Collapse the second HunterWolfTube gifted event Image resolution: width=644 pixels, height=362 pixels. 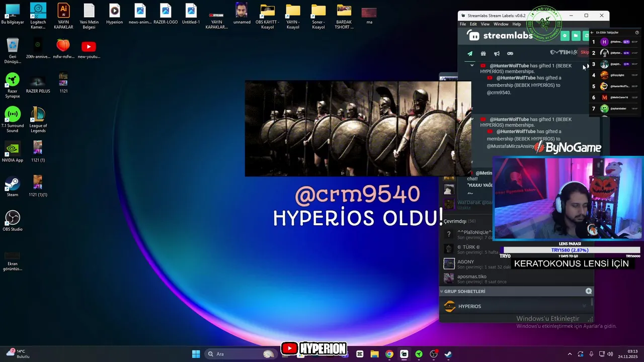tap(472, 119)
